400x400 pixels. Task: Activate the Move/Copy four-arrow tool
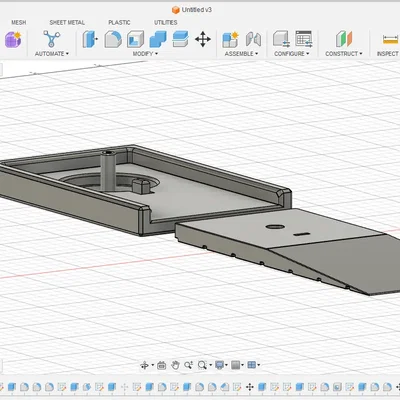pyautogui.click(x=203, y=39)
